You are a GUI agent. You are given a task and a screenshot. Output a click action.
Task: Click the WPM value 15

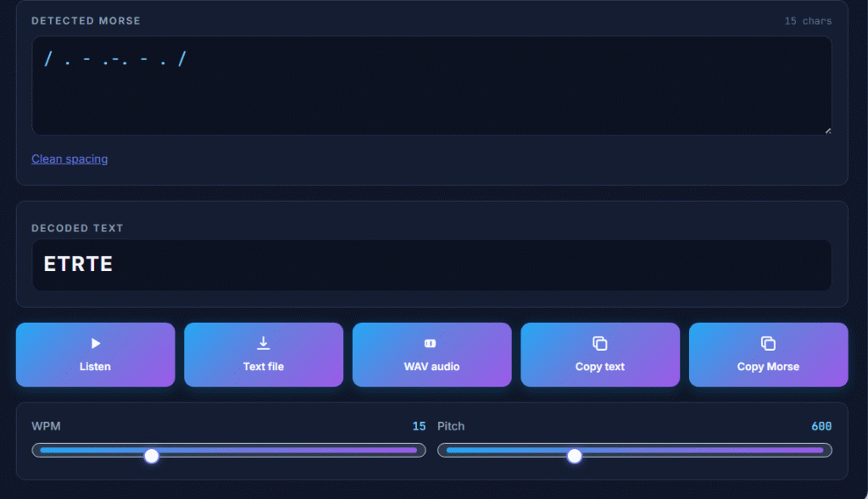[x=419, y=426]
